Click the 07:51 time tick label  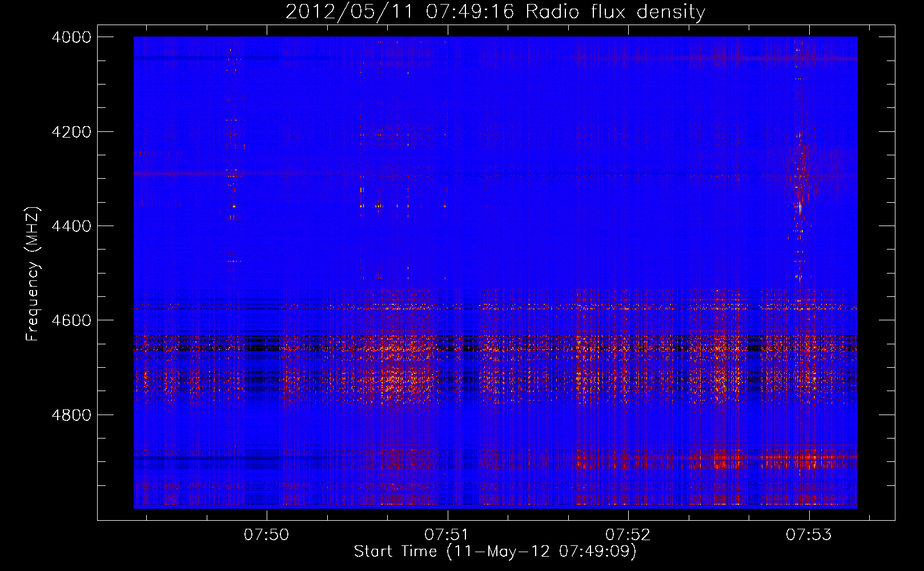click(447, 535)
